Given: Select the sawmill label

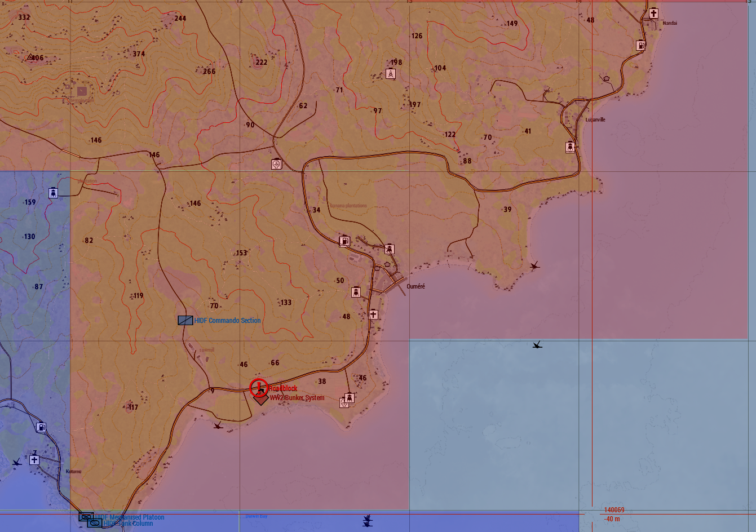Looking at the screenshot, I should coord(207,350).
